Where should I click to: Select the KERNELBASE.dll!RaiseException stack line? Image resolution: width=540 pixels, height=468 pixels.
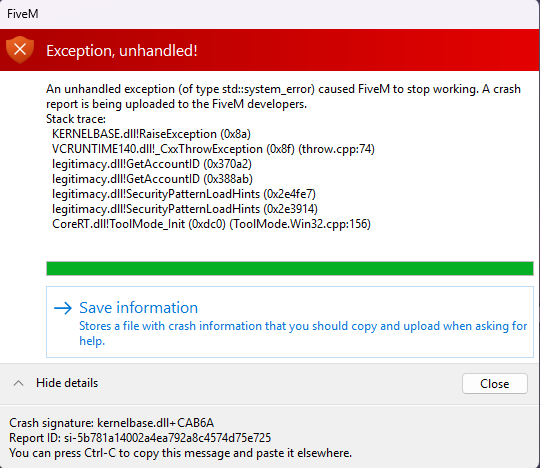151,134
